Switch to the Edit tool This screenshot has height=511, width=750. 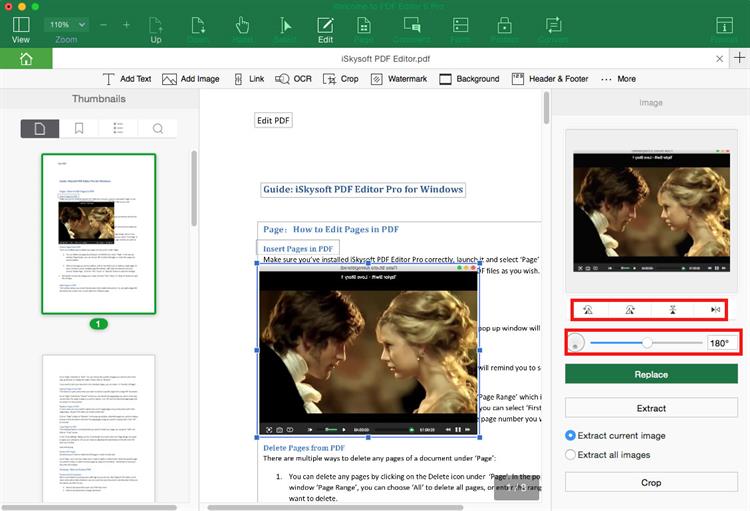coord(325,25)
